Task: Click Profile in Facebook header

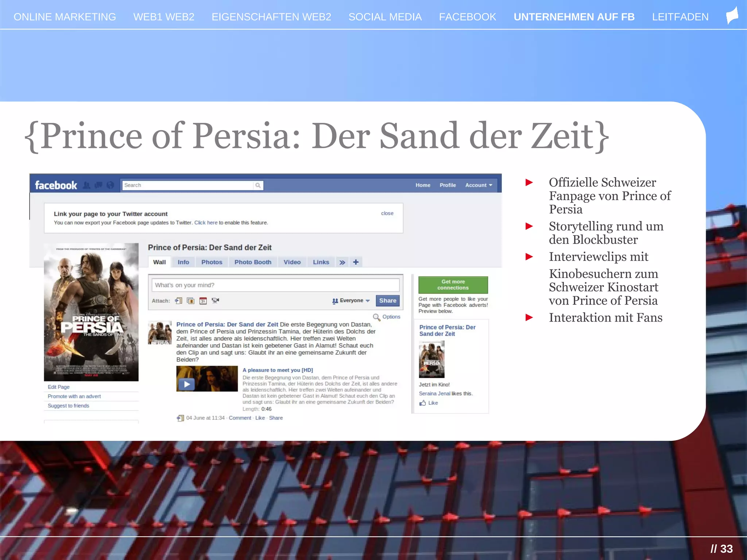Action: 448,185
